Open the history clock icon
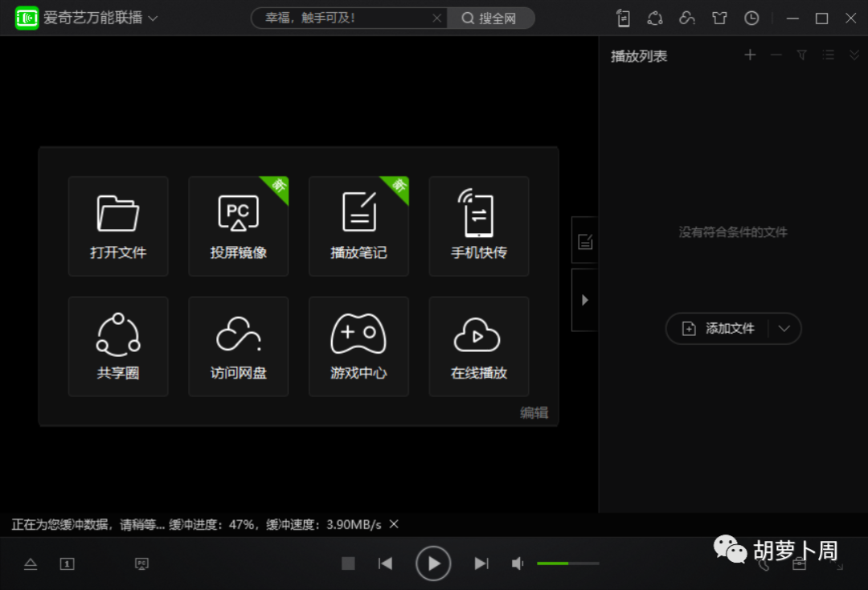 point(751,18)
